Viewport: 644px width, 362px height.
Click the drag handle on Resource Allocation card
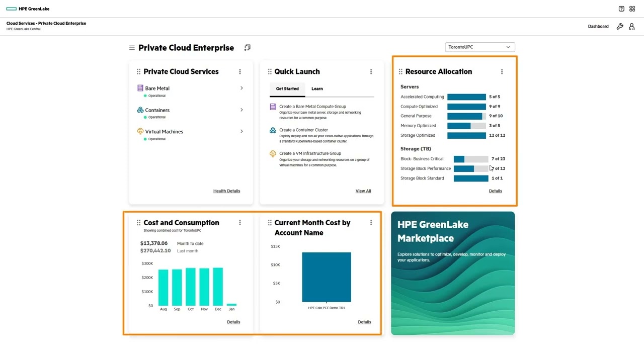point(400,71)
